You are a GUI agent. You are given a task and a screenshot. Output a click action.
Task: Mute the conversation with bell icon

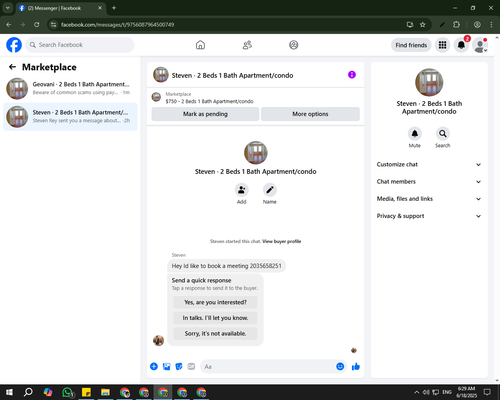[x=415, y=134]
